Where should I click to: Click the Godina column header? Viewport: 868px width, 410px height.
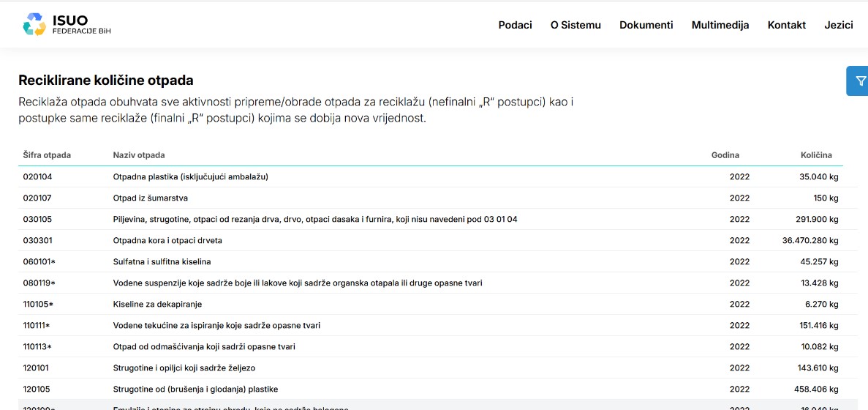click(x=725, y=155)
